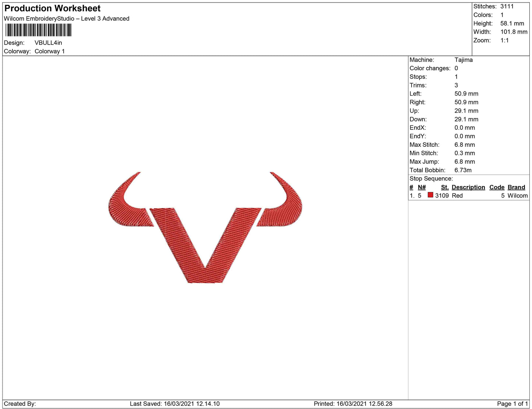Click the 'Production Worksheet' heading

[52, 8]
